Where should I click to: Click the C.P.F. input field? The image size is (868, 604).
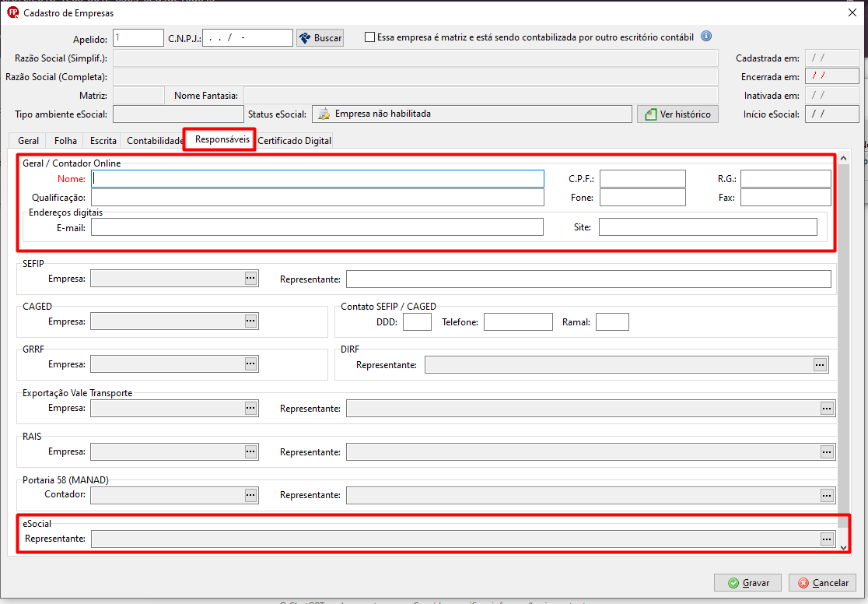coord(642,178)
